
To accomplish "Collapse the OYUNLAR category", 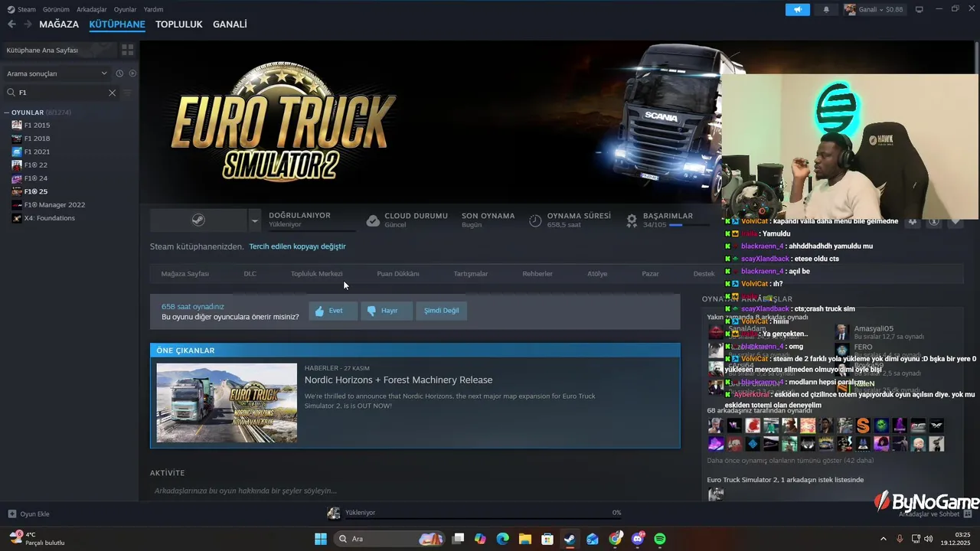I will (7, 112).
